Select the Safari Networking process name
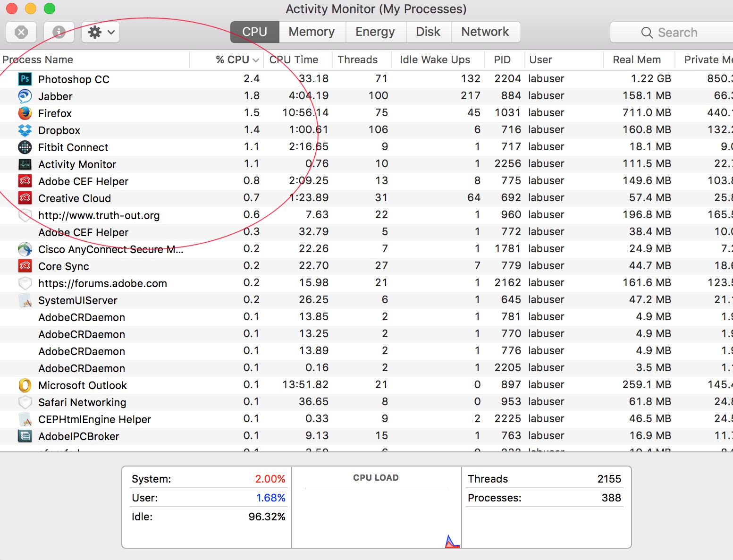733x560 pixels. click(82, 402)
